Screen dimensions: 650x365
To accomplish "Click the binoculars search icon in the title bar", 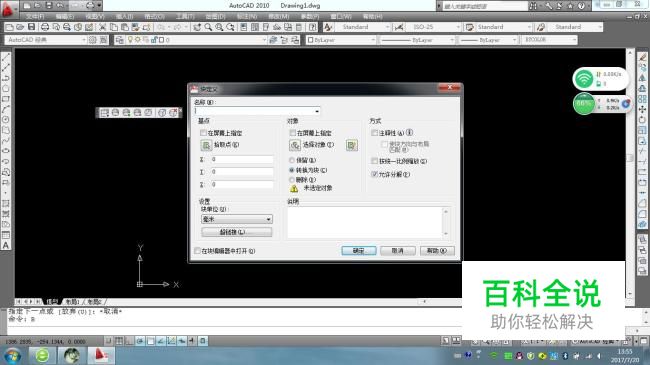I will click(534, 6).
